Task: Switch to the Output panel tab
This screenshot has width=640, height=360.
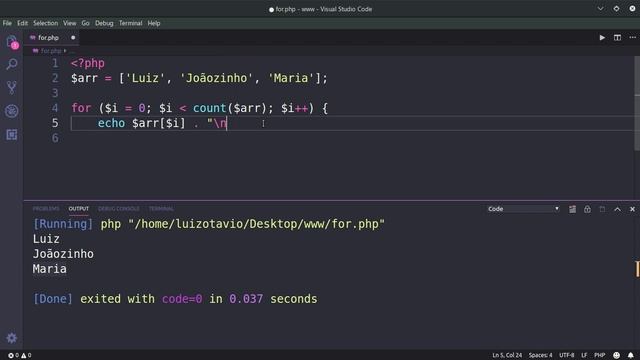Action: pyautogui.click(x=78, y=209)
